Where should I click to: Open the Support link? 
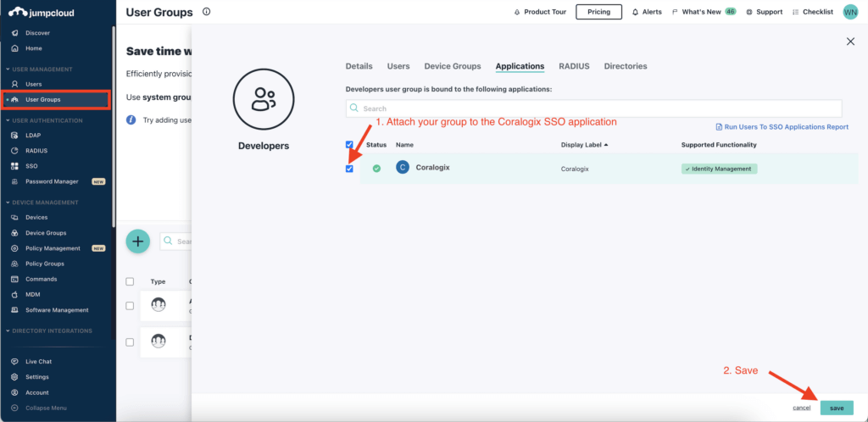point(764,12)
